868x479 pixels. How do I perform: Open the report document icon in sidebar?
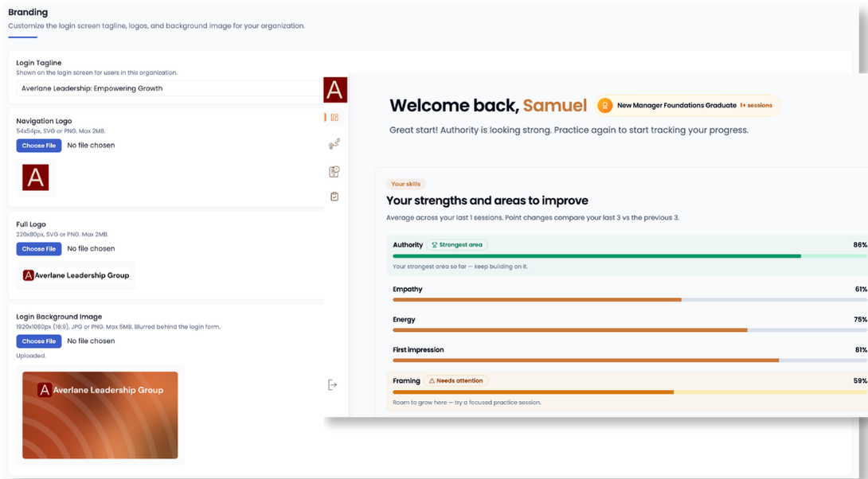click(334, 171)
